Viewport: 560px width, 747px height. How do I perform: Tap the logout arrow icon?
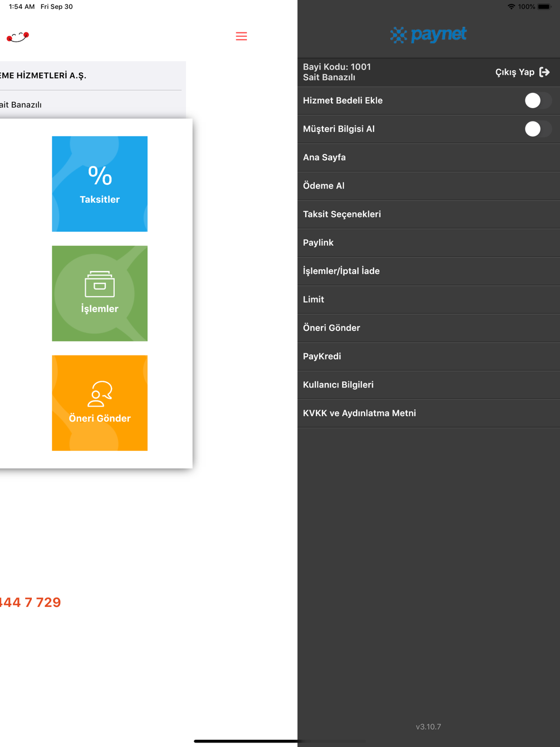click(544, 72)
